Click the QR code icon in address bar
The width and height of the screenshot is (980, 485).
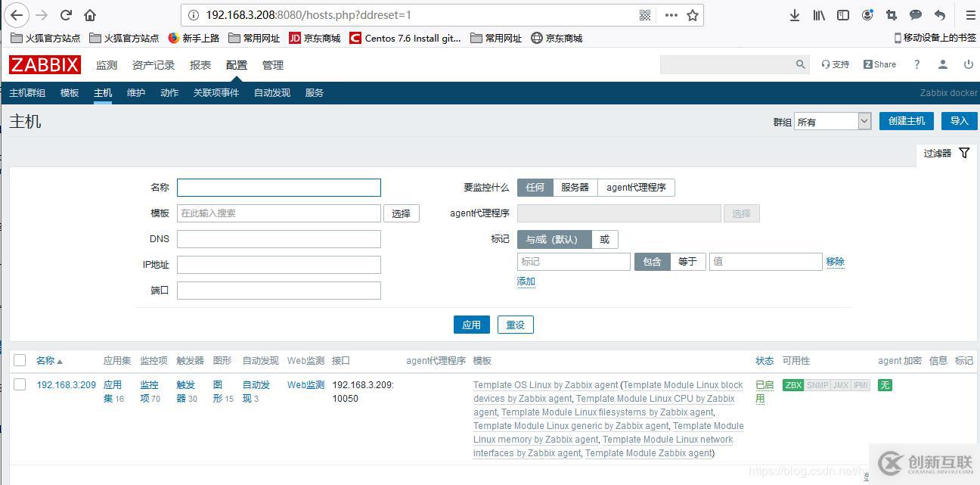[645, 15]
